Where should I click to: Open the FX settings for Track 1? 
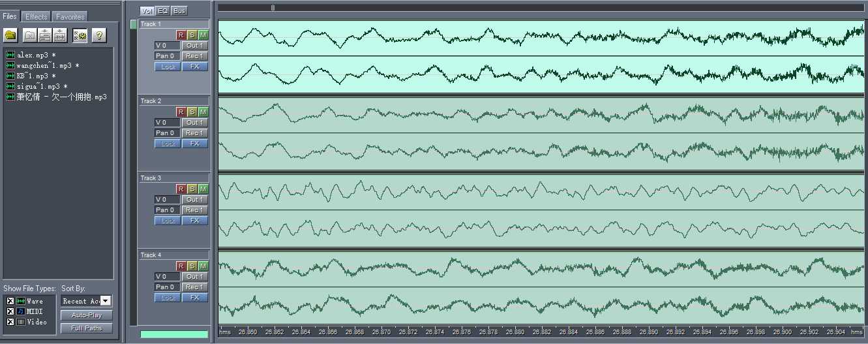[x=195, y=67]
